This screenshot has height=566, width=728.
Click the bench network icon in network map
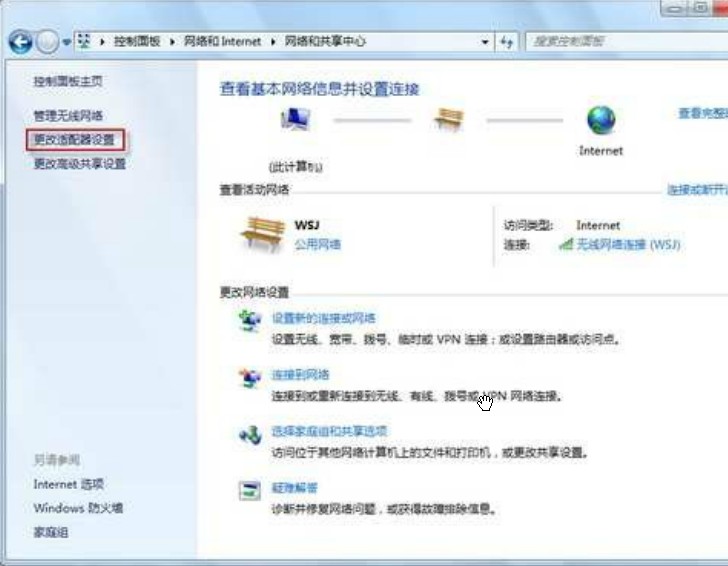[x=448, y=119]
